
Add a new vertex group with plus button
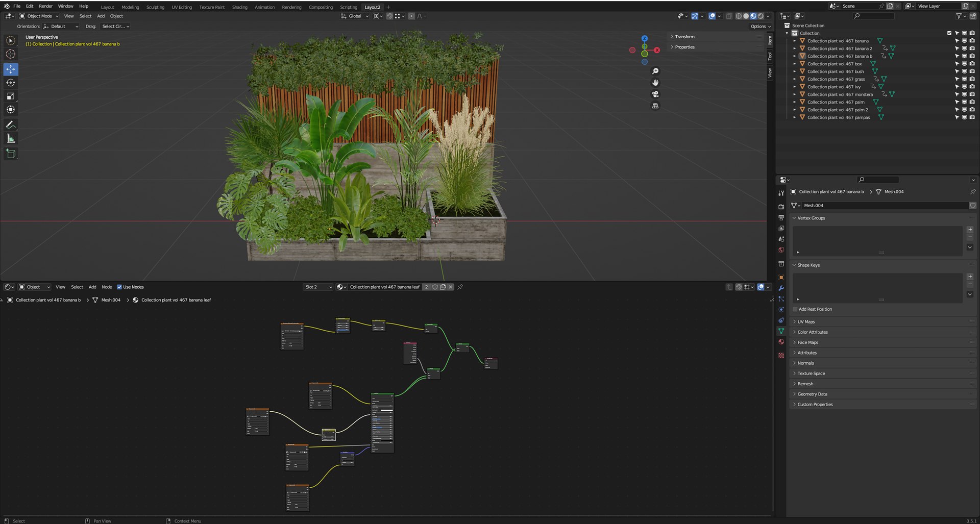(970, 230)
